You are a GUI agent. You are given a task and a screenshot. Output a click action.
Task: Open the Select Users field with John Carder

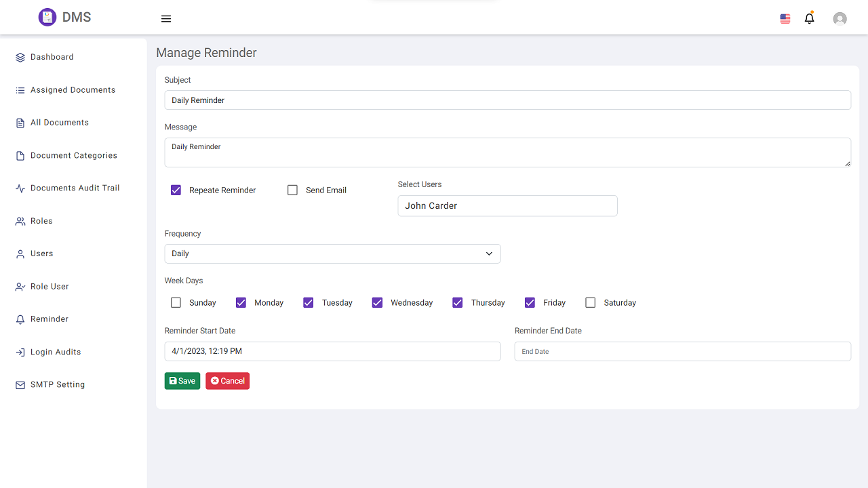click(x=507, y=206)
